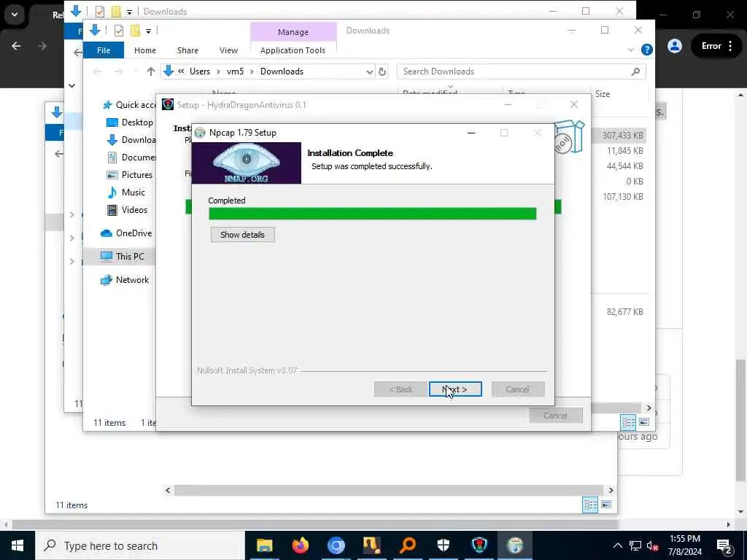Click the browser back arrow
Image resolution: width=747 pixels, height=560 pixels.
click(x=16, y=46)
